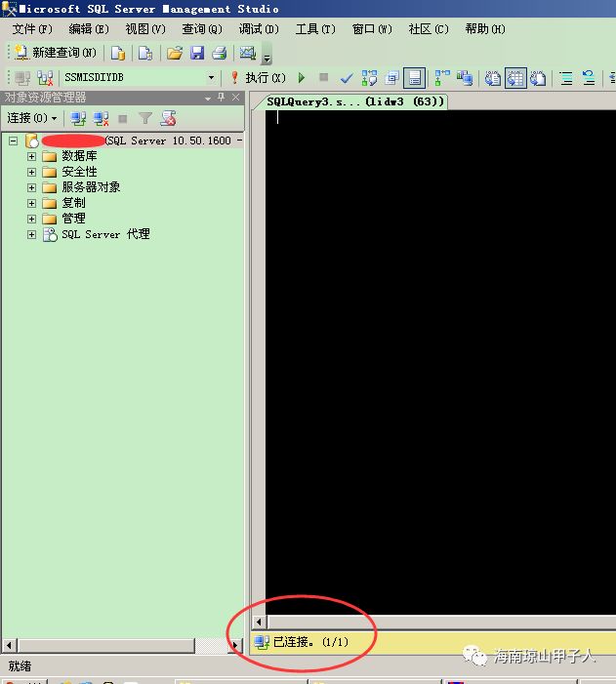The height and width of the screenshot is (684, 616).
Task: Select the SQL Server 代理 tree item
Action: point(105,235)
